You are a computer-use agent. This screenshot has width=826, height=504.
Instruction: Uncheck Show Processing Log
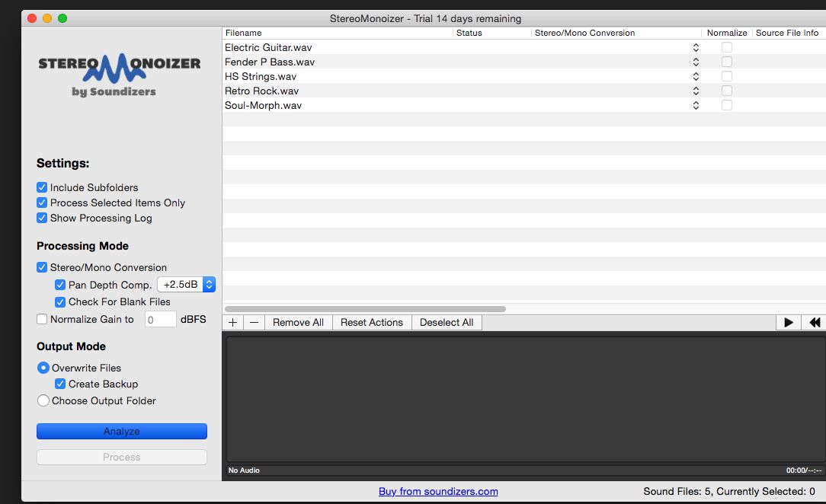[x=42, y=218]
